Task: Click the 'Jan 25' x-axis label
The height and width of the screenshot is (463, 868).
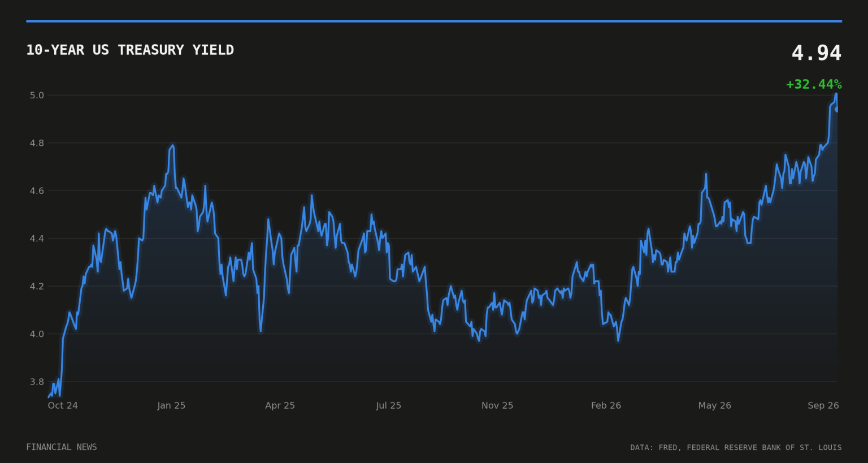Action: tap(171, 405)
